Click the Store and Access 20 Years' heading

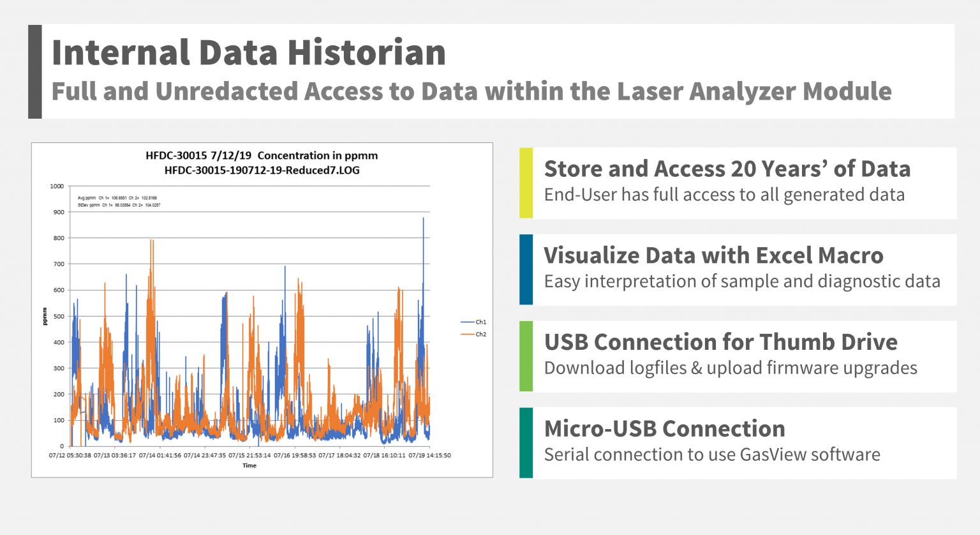click(727, 169)
